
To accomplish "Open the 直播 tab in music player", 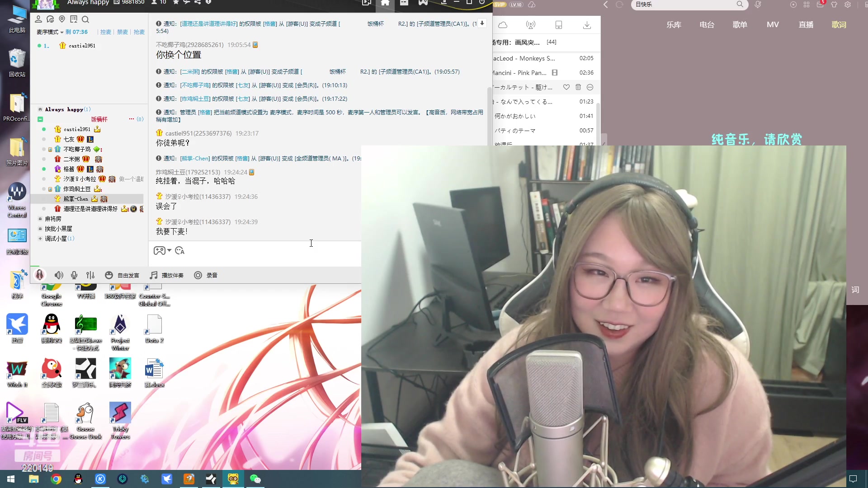I will [x=806, y=25].
